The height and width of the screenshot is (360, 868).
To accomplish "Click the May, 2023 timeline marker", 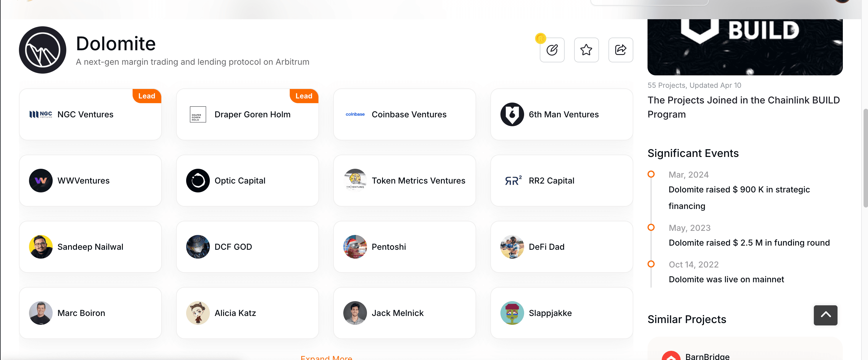I will point(651,227).
